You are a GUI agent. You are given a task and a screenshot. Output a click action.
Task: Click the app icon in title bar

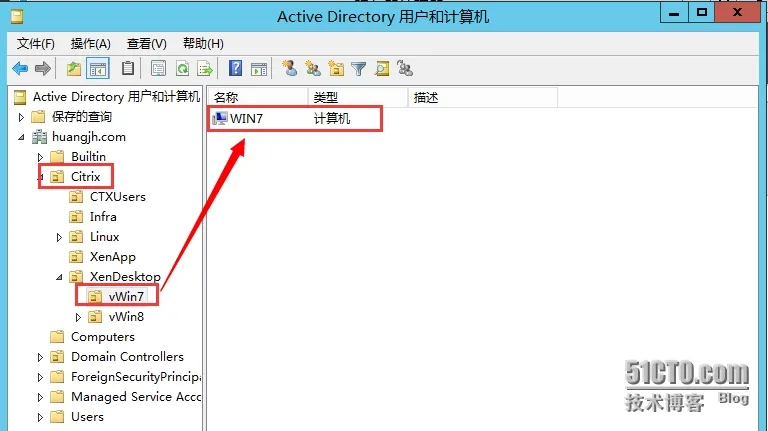pyautogui.click(x=17, y=17)
